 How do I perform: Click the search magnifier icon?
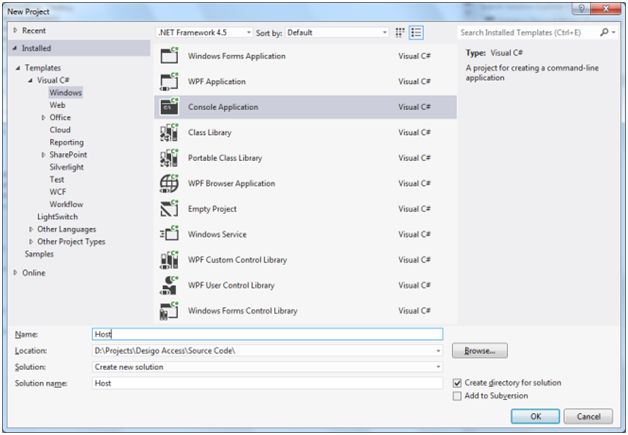[604, 32]
